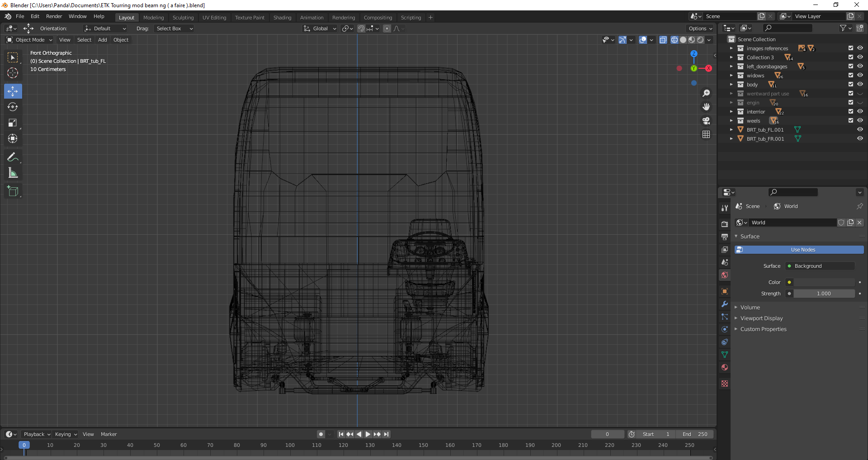Select the Rotate tool in toolbar
868x460 pixels.
point(13,107)
